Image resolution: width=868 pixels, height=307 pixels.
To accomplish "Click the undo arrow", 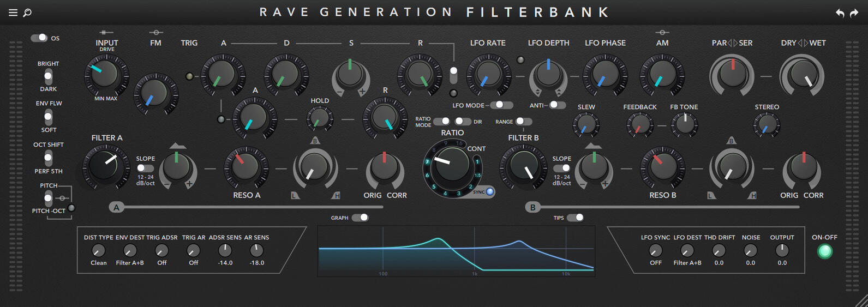I will (840, 13).
